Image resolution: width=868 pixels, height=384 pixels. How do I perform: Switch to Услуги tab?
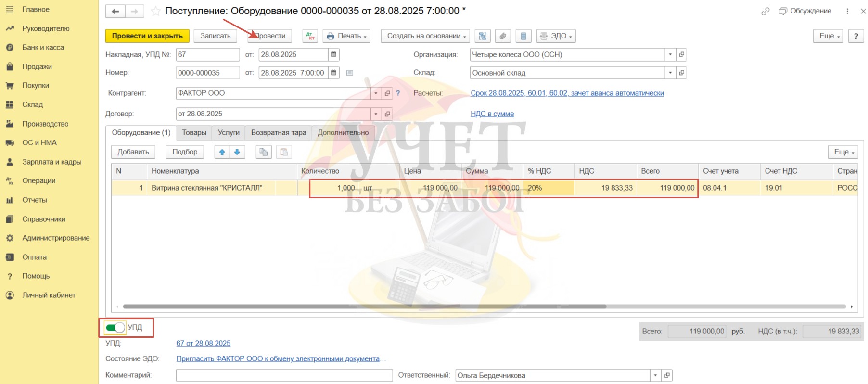tap(229, 133)
